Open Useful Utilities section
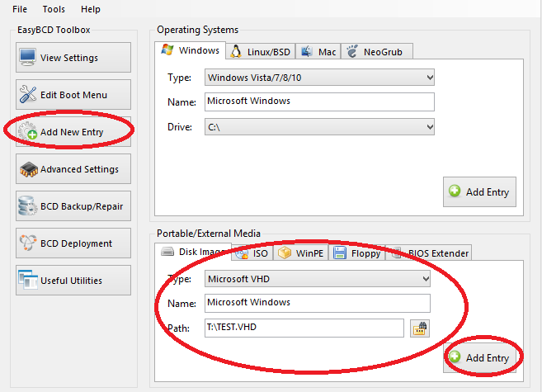The height and width of the screenshot is (392, 542). tap(73, 281)
